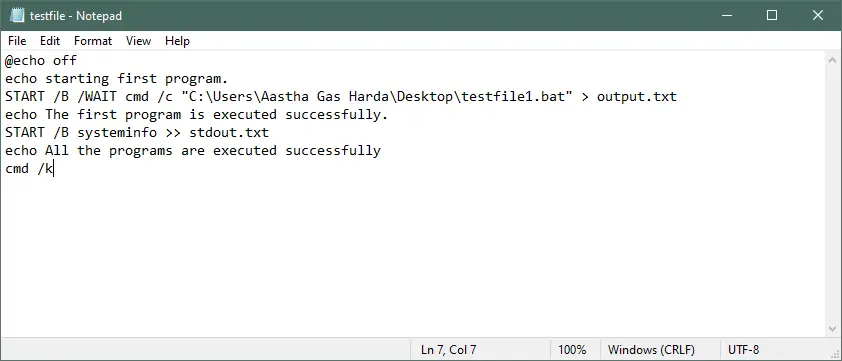This screenshot has width=842, height=361.
Task: Click after "cmd /k" on last line
Action: click(x=54, y=169)
